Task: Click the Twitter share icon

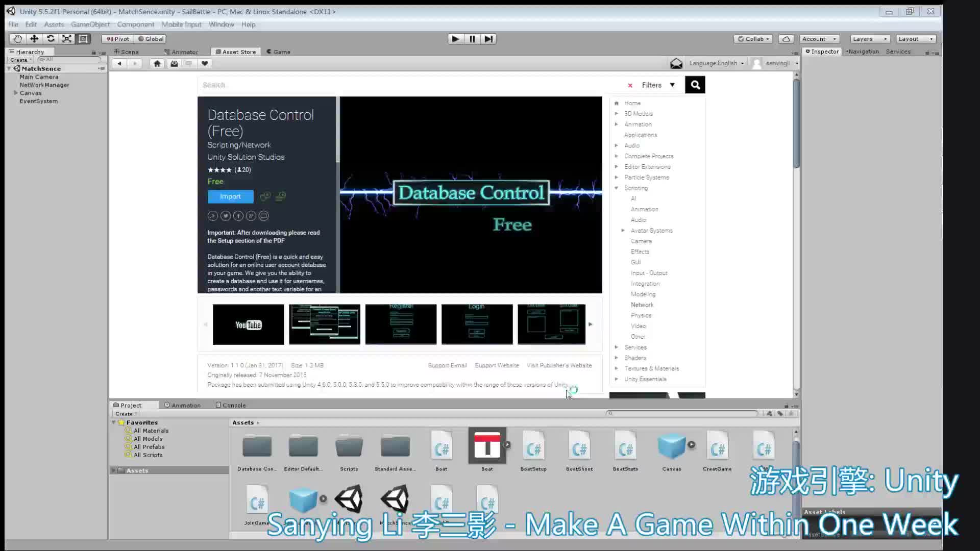Action: coord(226,216)
